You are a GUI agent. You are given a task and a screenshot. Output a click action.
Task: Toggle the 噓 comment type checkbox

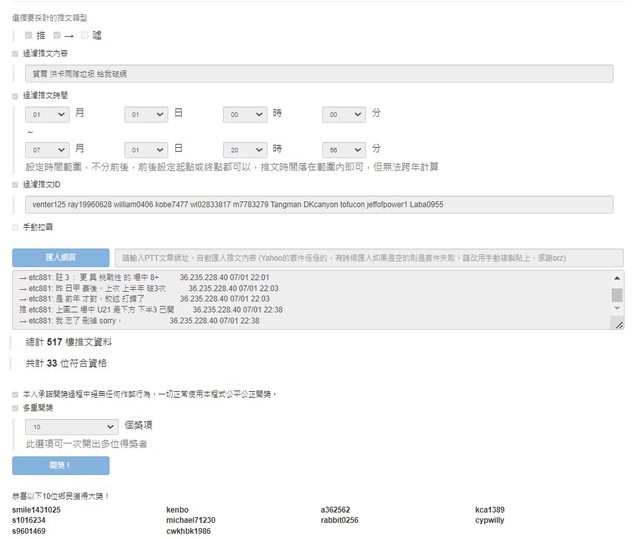(85, 35)
